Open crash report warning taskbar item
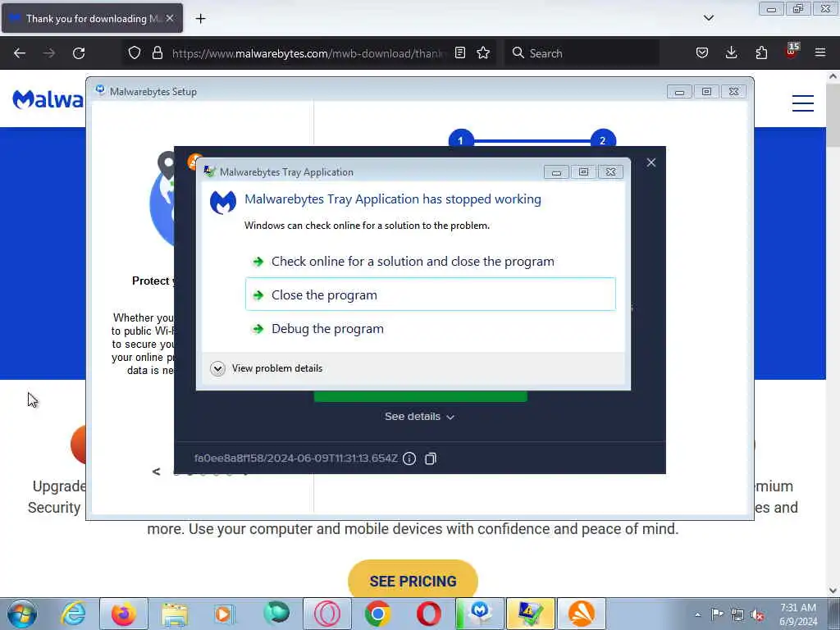 (x=531, y=614)
